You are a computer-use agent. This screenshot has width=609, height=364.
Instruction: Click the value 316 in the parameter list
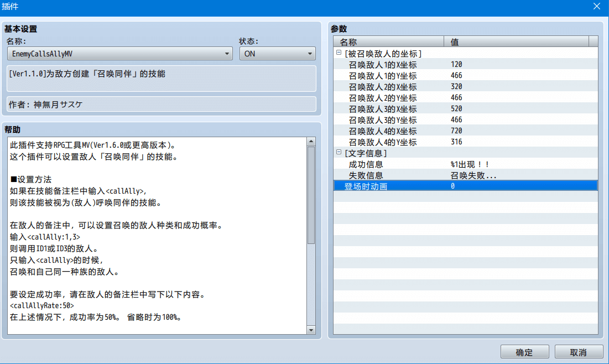tap(456, 142)
